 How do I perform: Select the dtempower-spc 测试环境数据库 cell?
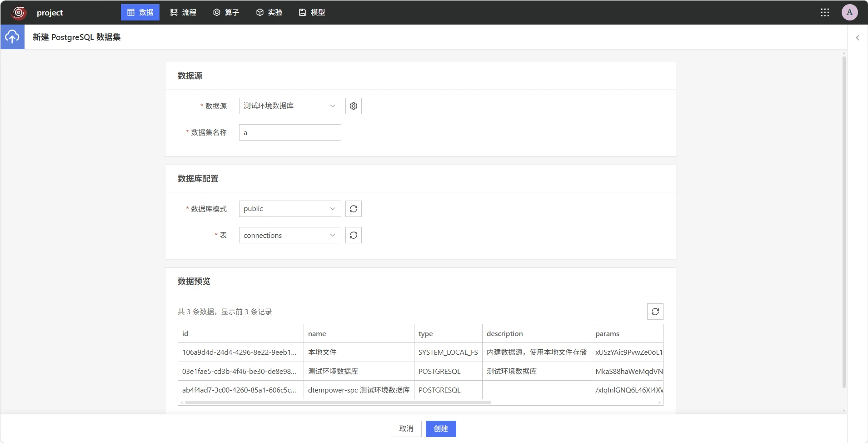[359, 390]
